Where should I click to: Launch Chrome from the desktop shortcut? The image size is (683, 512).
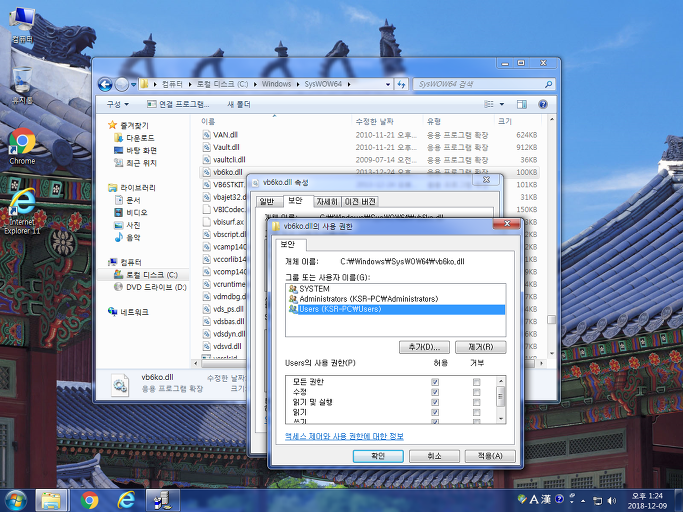[22, 146]
